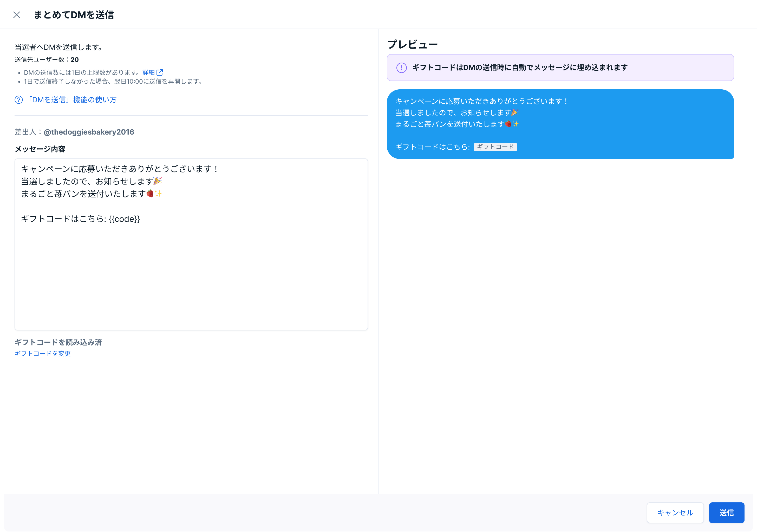Click inside the message content text area
Image resolution: width=757 pixels, height=532 pixels.
pyautogui.click(x=191, y=270)
